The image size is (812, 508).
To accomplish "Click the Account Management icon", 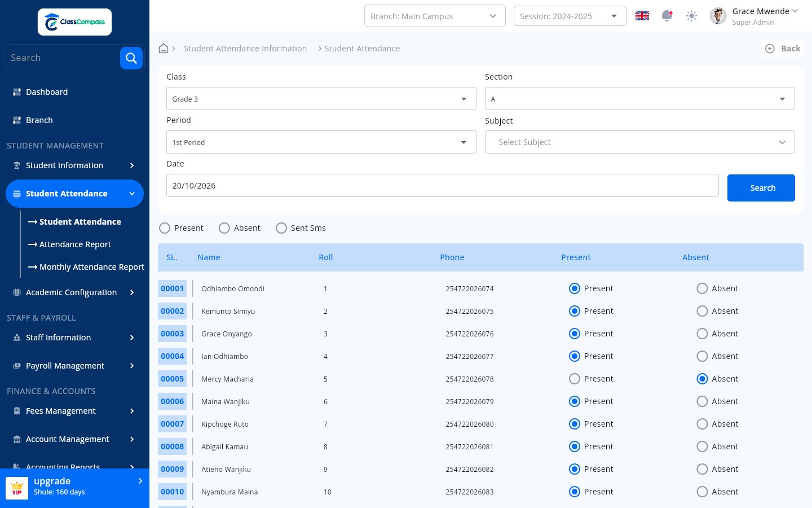I will [17, 439].
